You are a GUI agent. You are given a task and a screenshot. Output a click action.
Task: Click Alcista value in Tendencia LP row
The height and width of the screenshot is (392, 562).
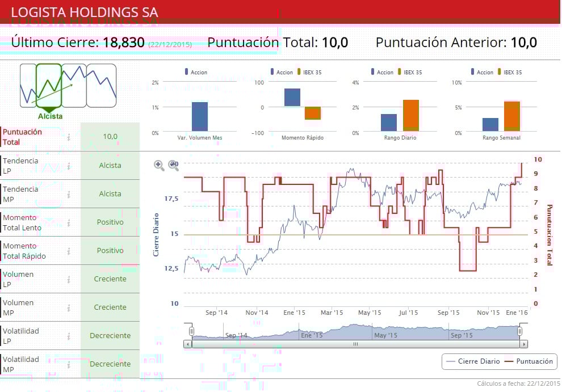click(110, 166)
